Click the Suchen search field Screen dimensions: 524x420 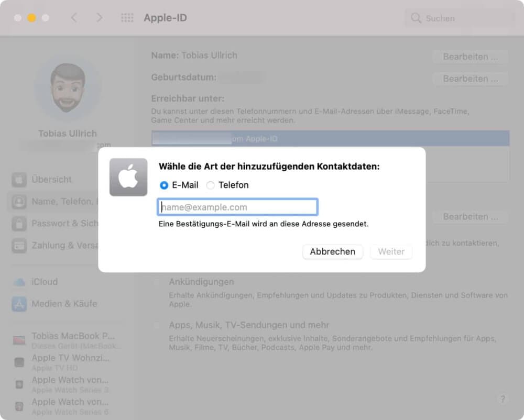click(460, 18)
